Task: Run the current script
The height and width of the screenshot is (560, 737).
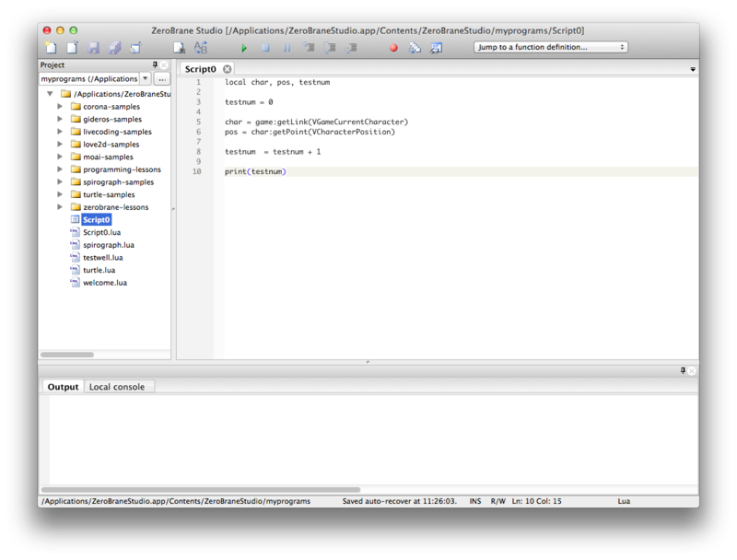Action: click(243, 47)
